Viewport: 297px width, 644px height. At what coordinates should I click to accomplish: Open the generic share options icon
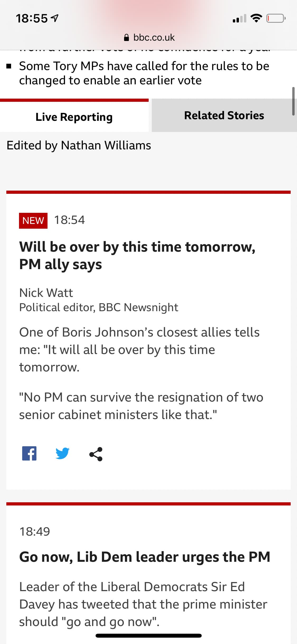(x=96, y=454)
